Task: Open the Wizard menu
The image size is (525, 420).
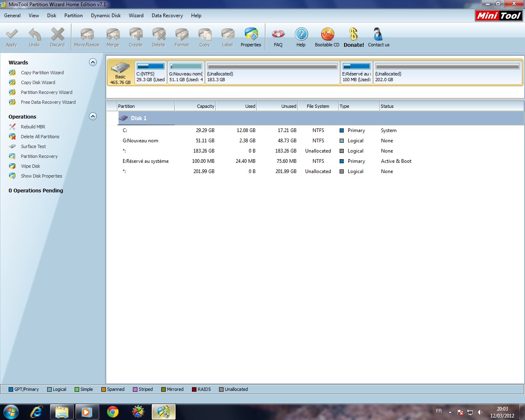Action: [136, 16]
